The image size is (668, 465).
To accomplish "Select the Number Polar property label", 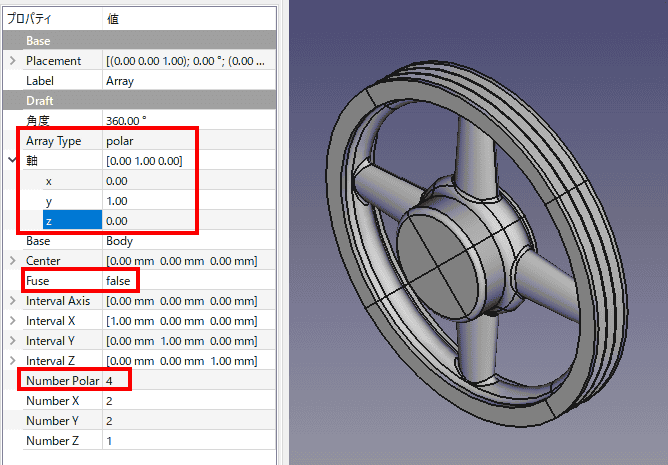I will coord(63,381).
